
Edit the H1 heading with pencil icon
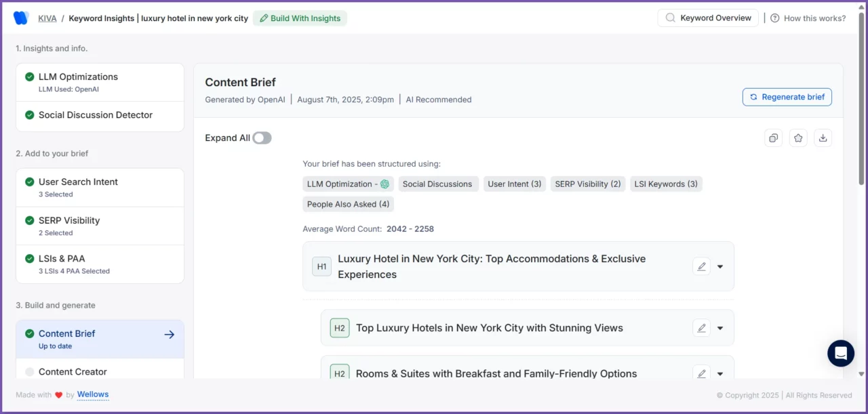(x=701, y=266)
